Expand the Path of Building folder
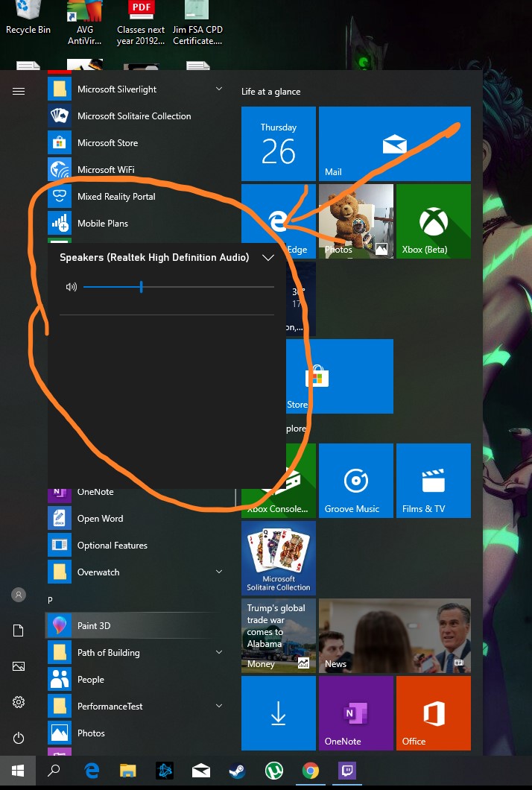The image size is (532, 790). pyautogui.click(x=218, y=652)
